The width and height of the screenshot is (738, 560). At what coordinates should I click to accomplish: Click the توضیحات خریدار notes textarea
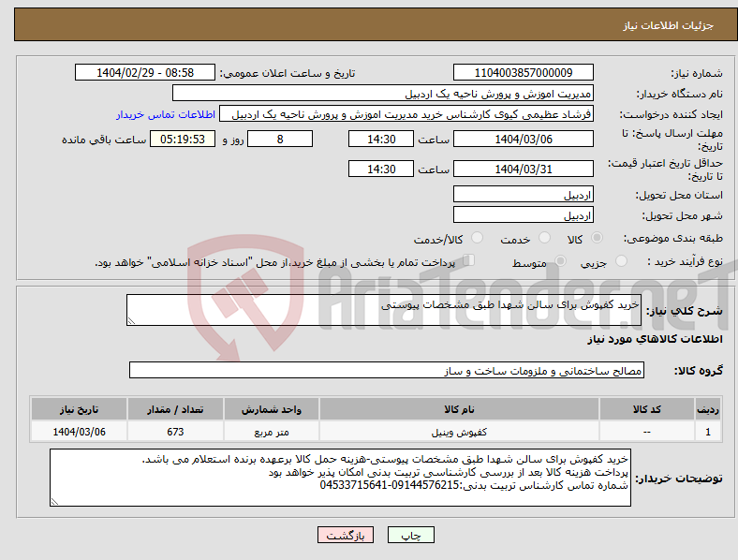[340, 478]
